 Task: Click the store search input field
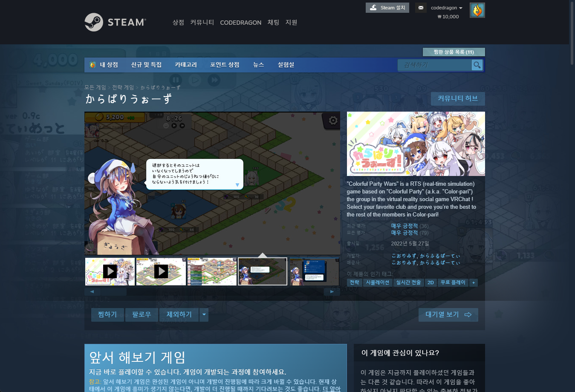[x=435, y=65]
